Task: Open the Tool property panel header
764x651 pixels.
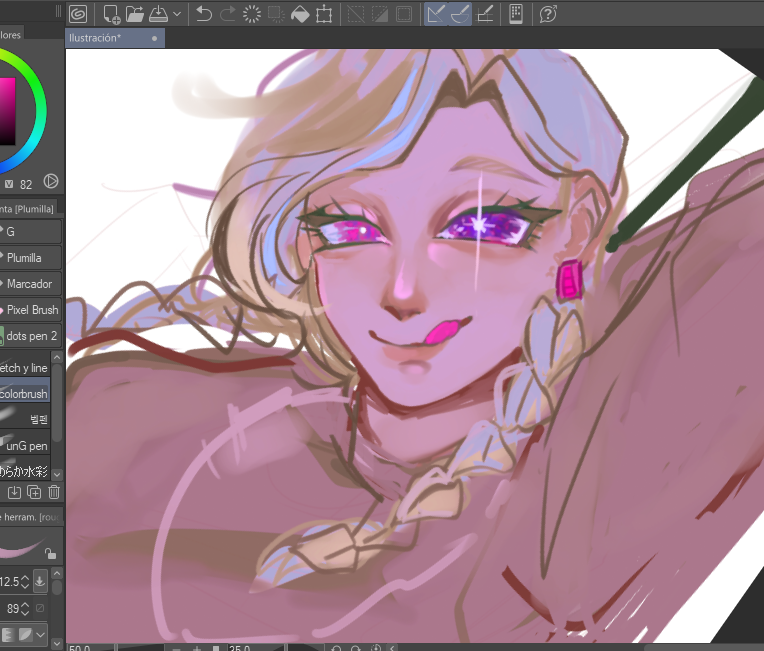Action: point(30,517)
